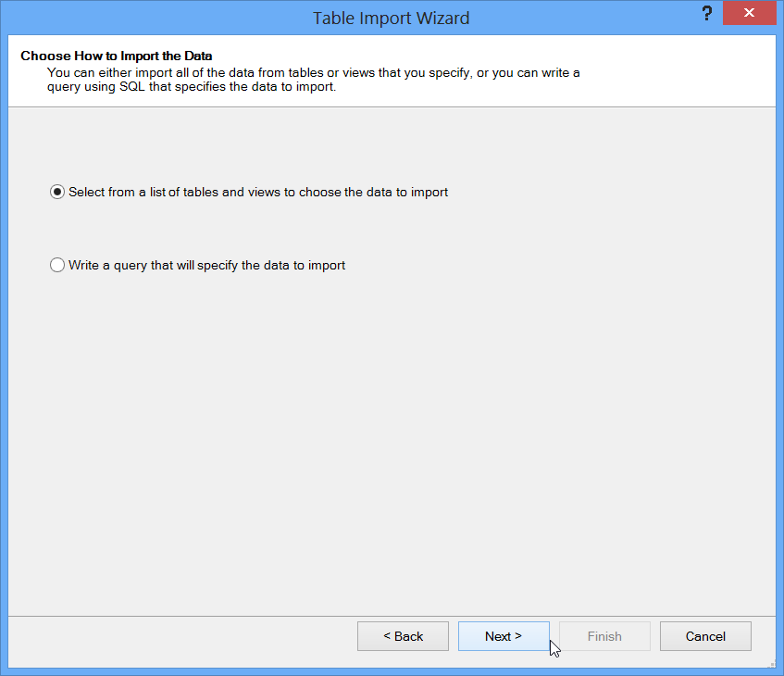
Task: Click the red close button
Action: pyautogui.click(x=749, y=13)
